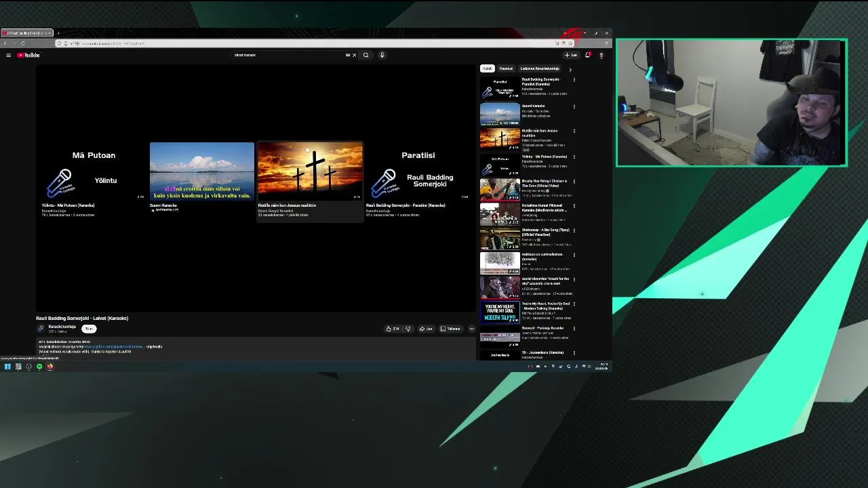Viewport: 868px width, 488px height.
Task: Open the link in the video description
Action: pyautogui.click(x=114, y=346)
